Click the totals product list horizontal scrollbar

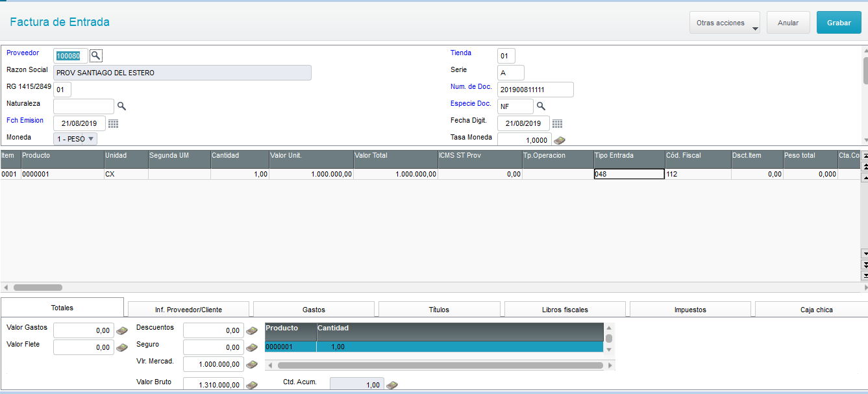440,365
